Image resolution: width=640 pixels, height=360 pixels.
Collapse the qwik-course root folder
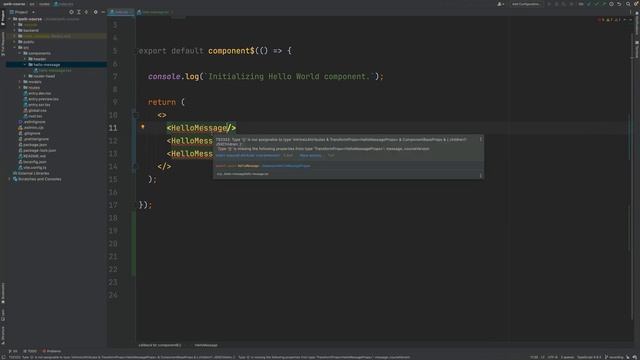point(10,19)
